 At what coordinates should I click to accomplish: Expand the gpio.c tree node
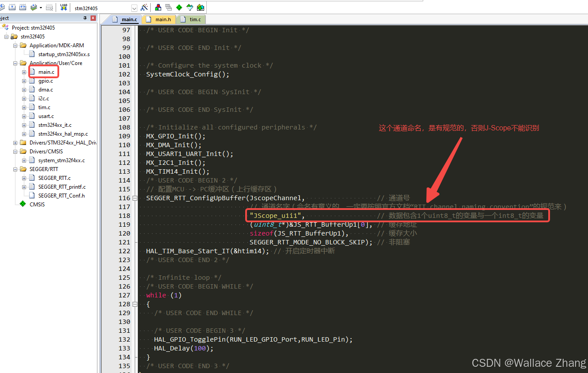pos(24,81)
